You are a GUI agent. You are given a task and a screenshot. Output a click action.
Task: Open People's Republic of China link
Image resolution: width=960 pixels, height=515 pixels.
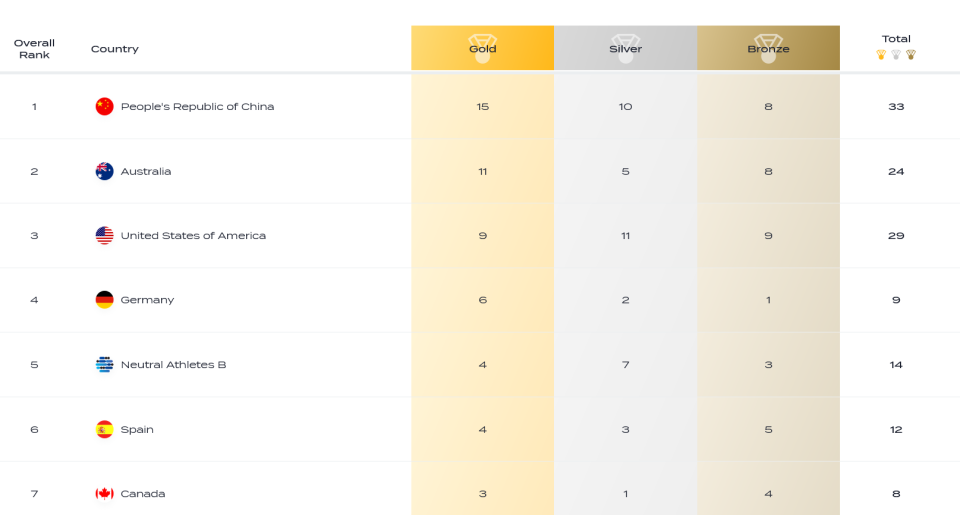coord(197,107)
